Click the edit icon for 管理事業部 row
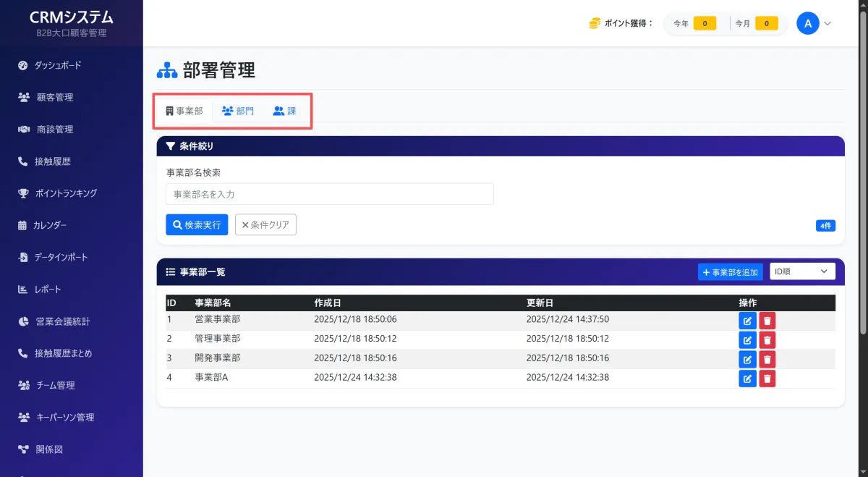This screenshot has width=868, height=477. pos(747,340)
